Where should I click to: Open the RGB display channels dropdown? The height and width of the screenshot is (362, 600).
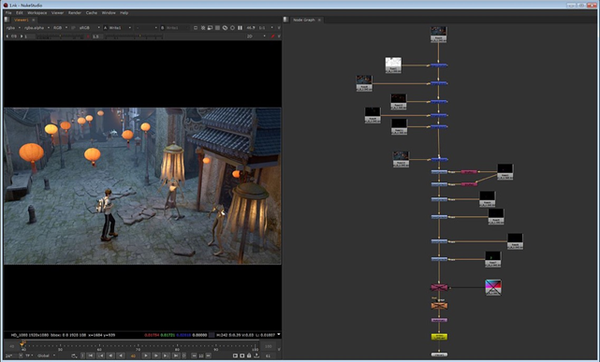(x=60, y=28)
